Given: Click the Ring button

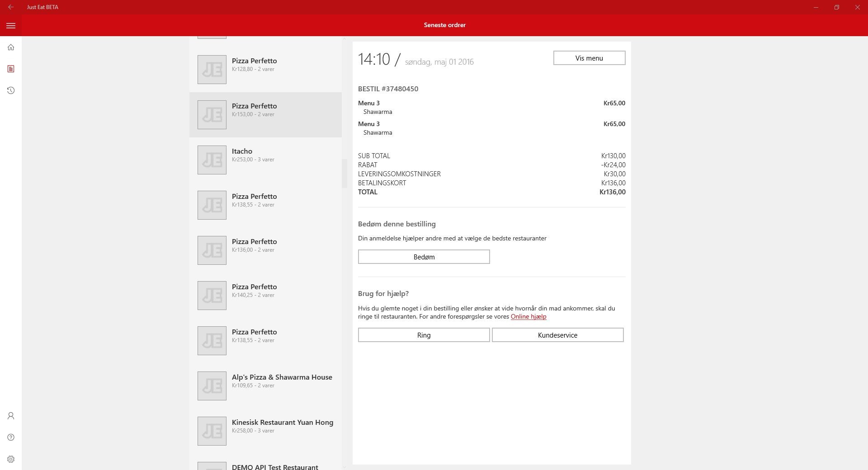Looking at the screenshot, I should (x=424, y=335).
